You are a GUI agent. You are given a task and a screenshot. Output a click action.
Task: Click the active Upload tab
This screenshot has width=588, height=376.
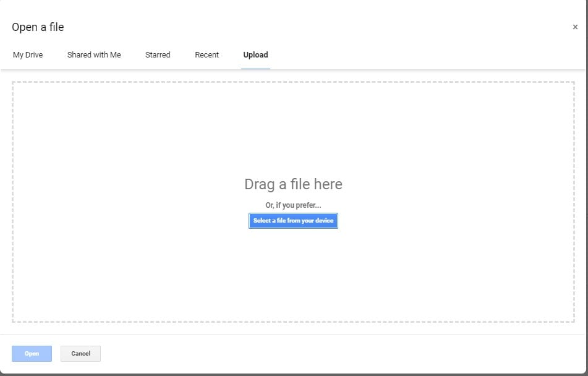click(x=255, y=55)
